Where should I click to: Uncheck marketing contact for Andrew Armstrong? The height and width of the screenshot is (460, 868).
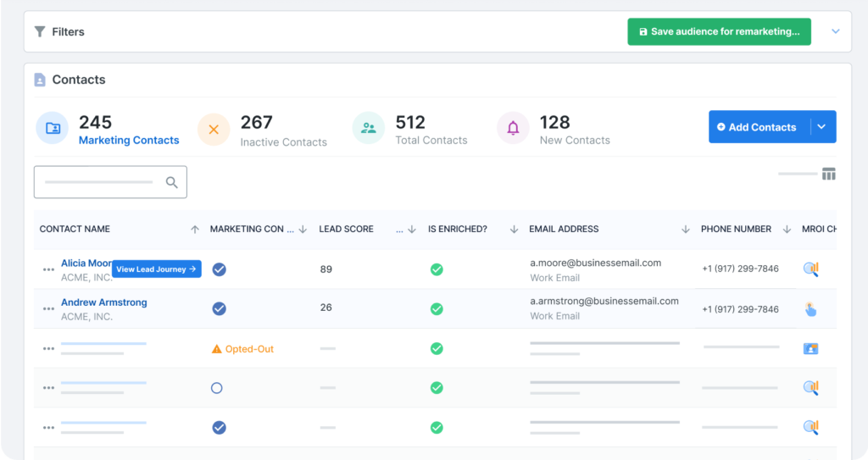219,309
